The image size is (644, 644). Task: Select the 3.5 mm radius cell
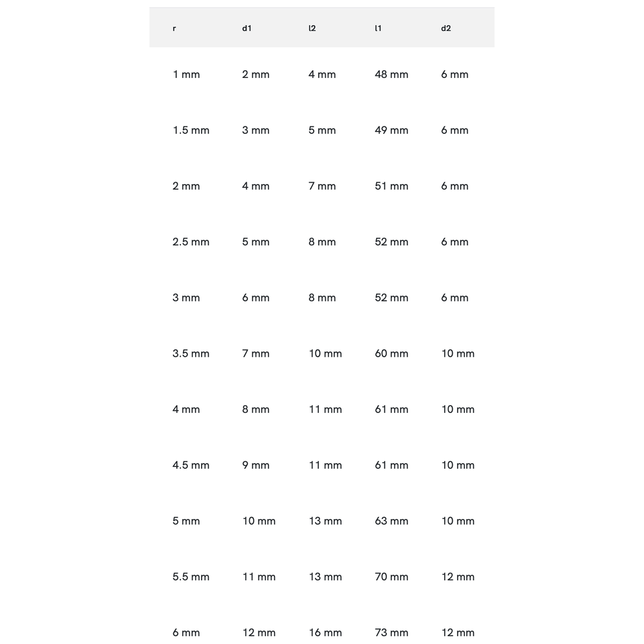[x=191, y=354]
